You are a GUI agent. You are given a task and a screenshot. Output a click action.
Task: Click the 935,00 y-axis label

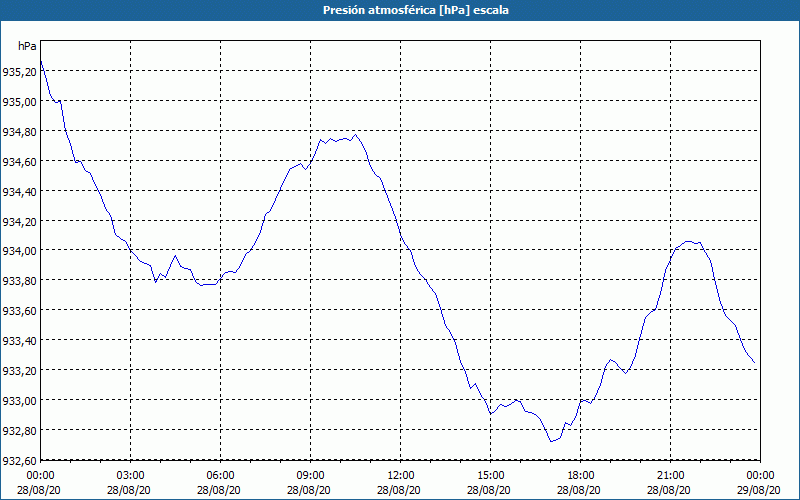click(19, 102)
